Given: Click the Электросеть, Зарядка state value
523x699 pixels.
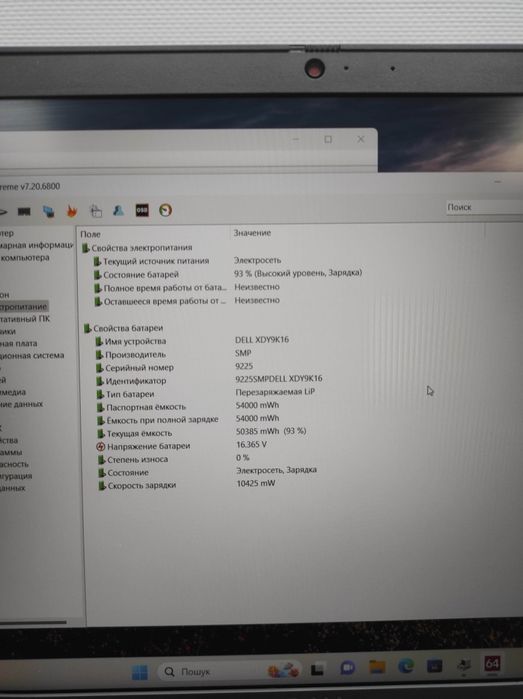Looking at the screenshot, I should [x=276, y=470].
